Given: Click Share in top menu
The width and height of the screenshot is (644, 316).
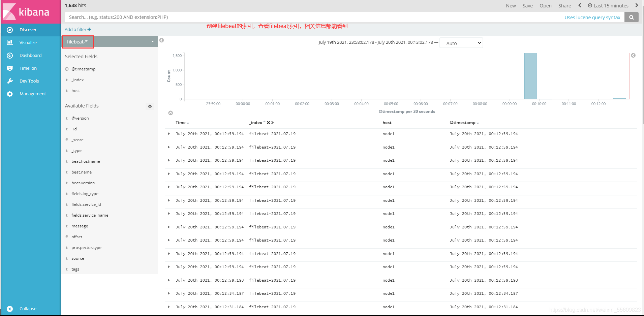Looking at the screenshot, I should pos(564,6).
